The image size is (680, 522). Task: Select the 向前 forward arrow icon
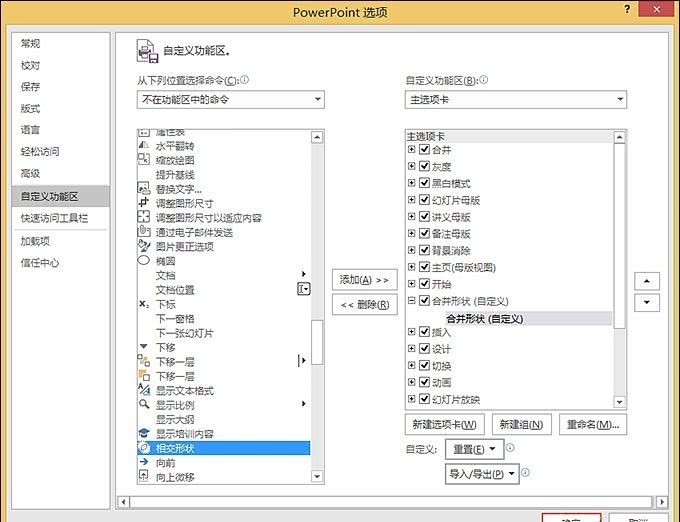coord(144,462)
